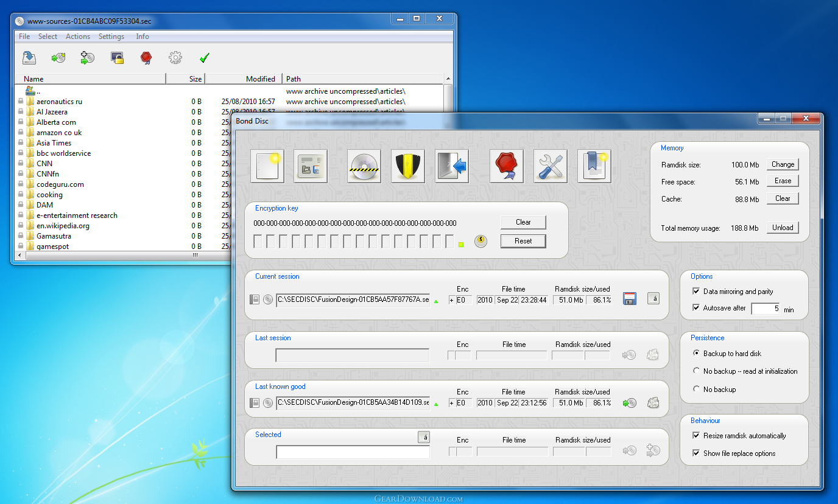Click the Clear button next to Cache
Image resolution: width=838 pixels, height=504 pixels.
[783, 198]
